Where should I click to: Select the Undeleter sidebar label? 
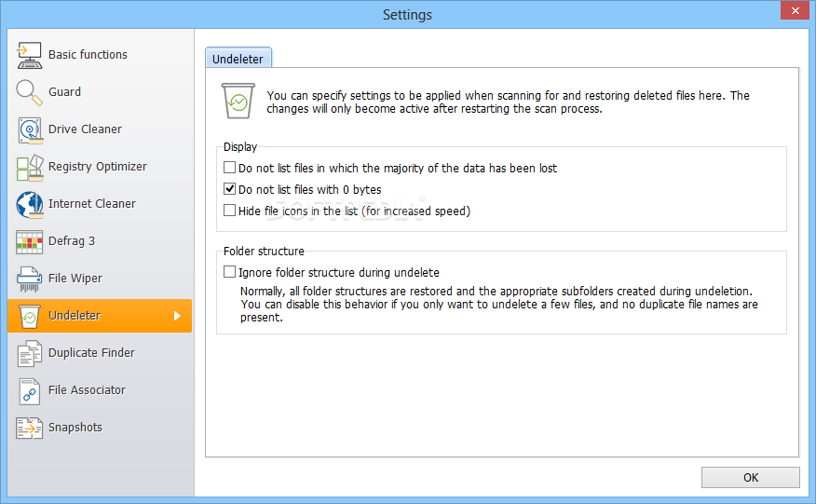75,316
